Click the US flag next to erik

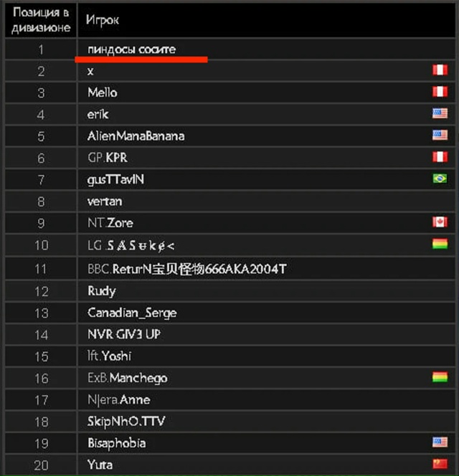pyautogui.click(x=439, y=113)
